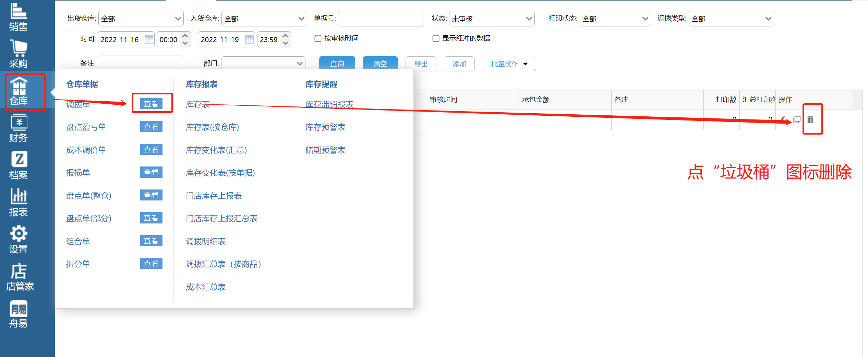Open the 采购 (Purchase) sidebar module
This screenshot has height=357, width=868.
pyautogui.click(x=19, y=54)
